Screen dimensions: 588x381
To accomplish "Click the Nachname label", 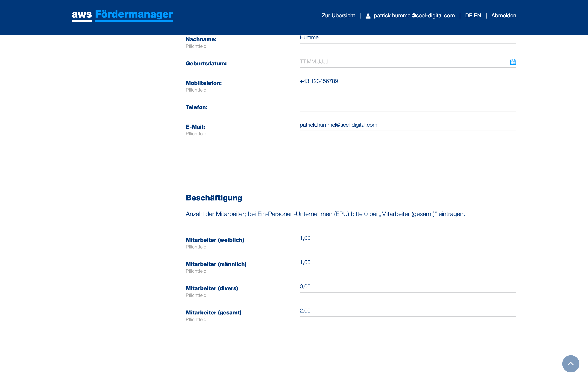I will (201, 39).
